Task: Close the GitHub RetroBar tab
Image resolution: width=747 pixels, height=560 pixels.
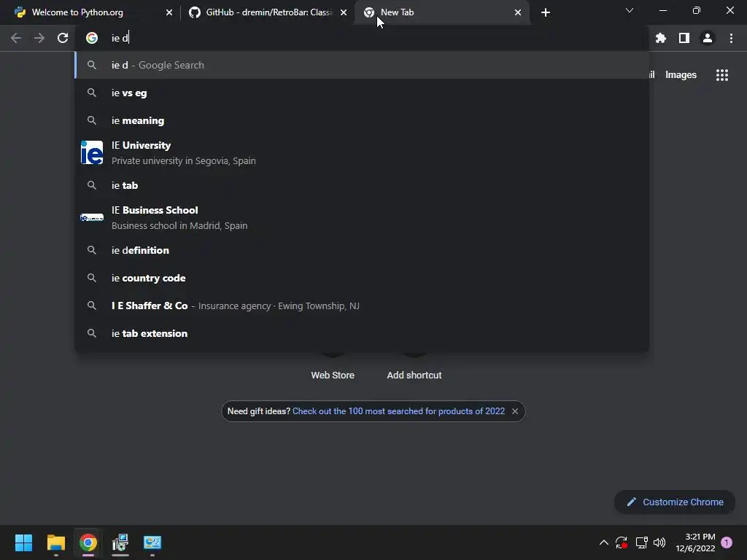Action: tap(344, 12)
